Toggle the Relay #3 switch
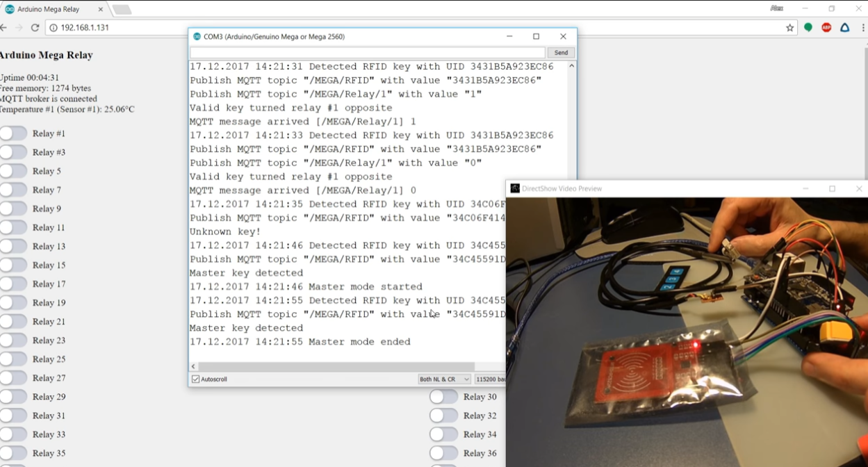The width and height of the screenshot is (868, 467). (x=13, y=152)
